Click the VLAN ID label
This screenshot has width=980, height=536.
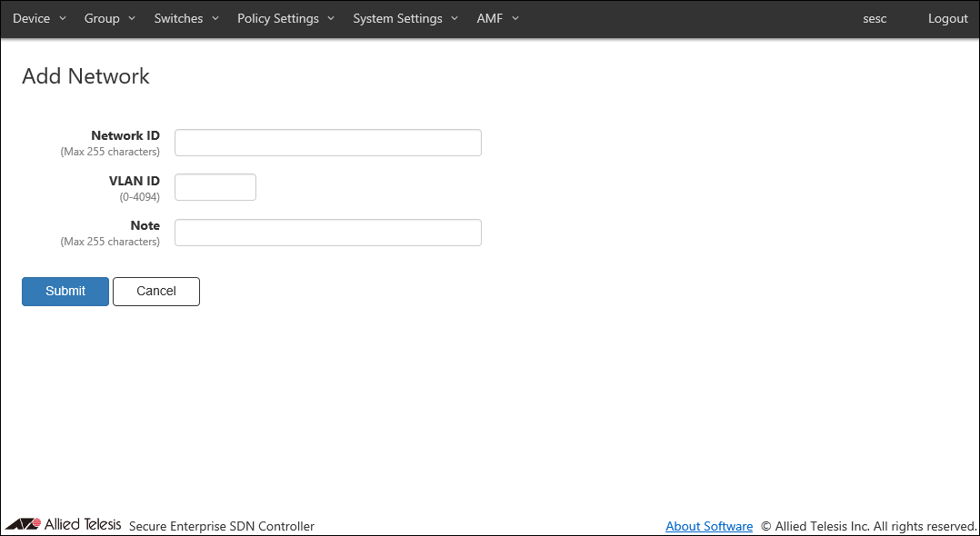click(135, 181)
